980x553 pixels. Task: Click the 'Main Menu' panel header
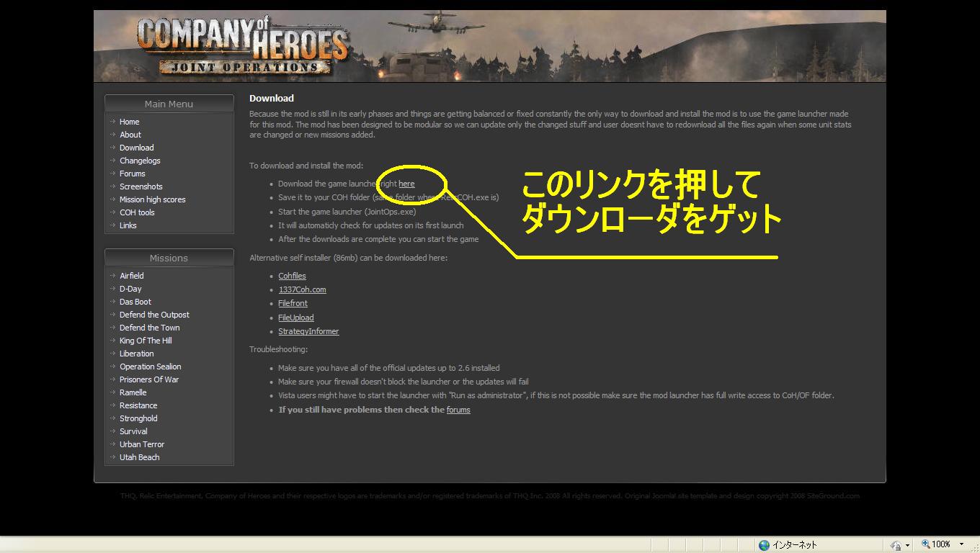point(169,104)
